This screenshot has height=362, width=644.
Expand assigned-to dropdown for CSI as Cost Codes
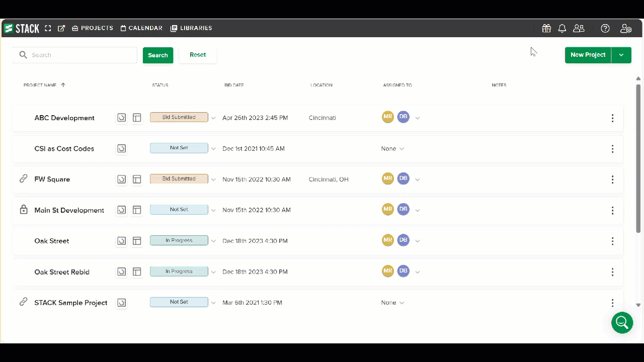401,149
